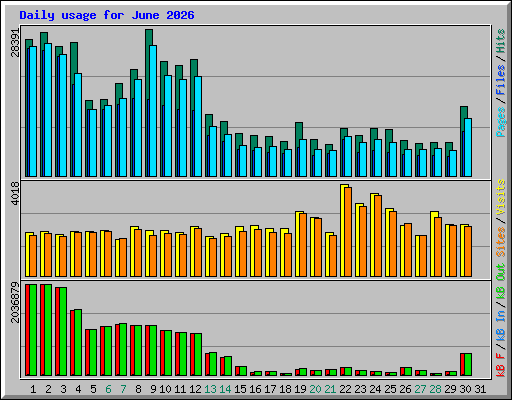Click day label 15 on the x-axis

tap(240, 389)
